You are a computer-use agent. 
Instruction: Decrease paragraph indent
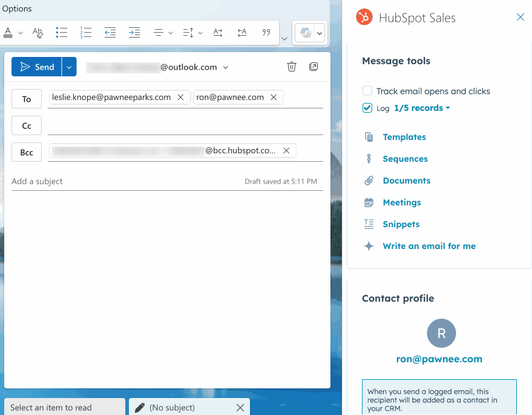coord(110,33)
